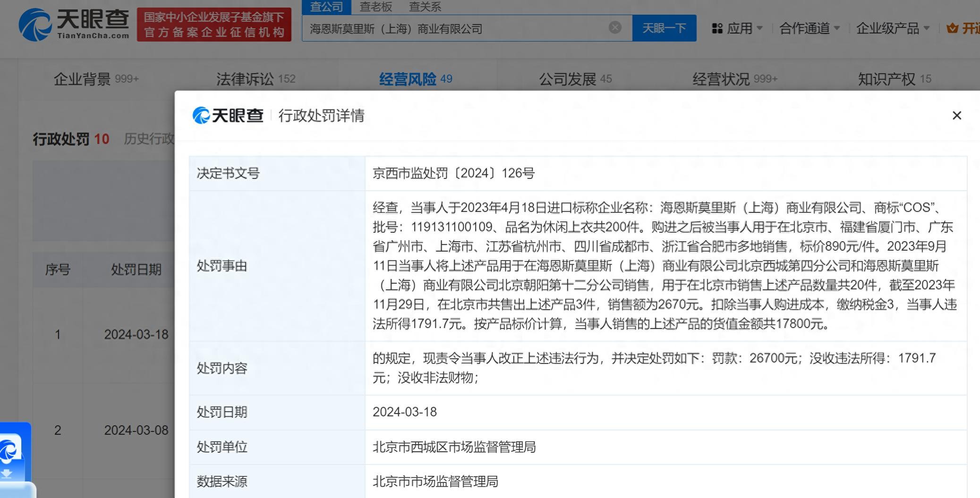980x498 pixels.
Task: Click the floating TianYanCha widget icon
Action: (x=10, y=449)
